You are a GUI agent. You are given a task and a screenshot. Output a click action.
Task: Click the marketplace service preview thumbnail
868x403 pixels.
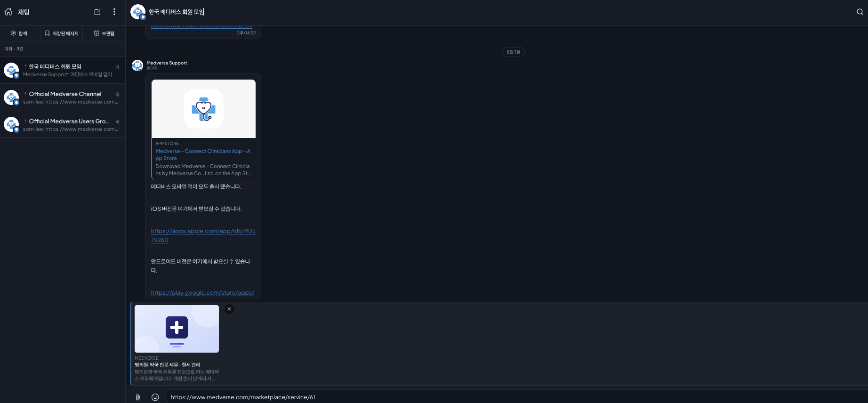(177, 329)
